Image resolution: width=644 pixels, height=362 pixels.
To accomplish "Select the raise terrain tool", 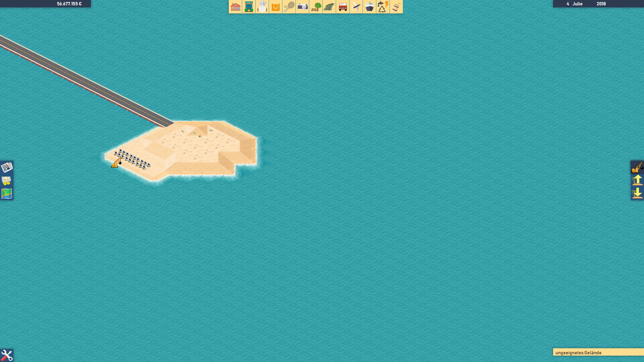I will coord(638,179).
